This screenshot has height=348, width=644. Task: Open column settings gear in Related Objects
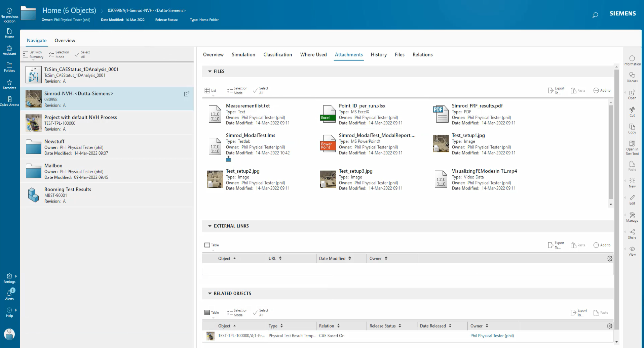(609, 325)
